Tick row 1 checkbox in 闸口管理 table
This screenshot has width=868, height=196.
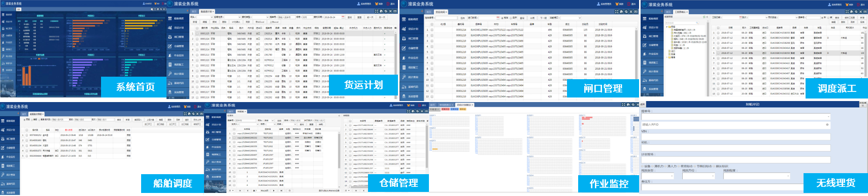tap(432, 30)
